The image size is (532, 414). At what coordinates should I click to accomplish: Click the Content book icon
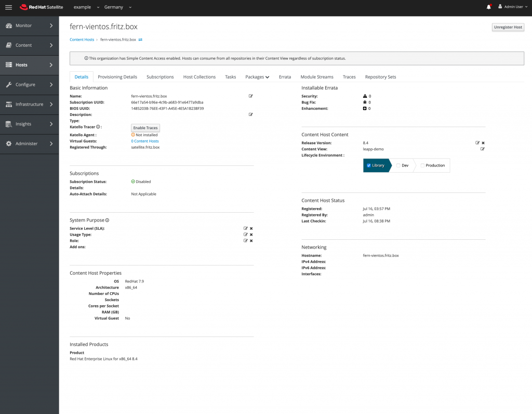tap(9, 45)
